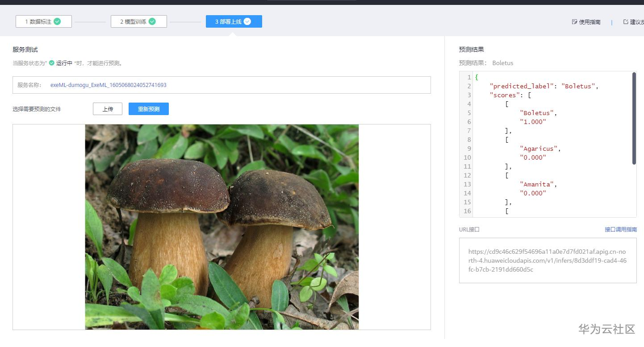
Task: Click the URL接口 address text box
Action: pos(548,260)
